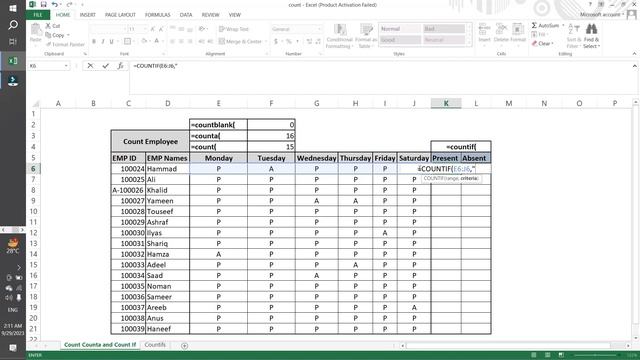The image size is (640, 360).
Task: Confirm the formula with check mark
Action: coord(105,66)
